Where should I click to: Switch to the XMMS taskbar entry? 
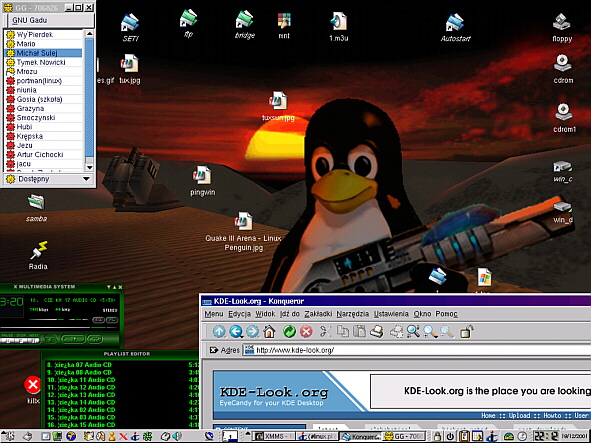[273, 436]
